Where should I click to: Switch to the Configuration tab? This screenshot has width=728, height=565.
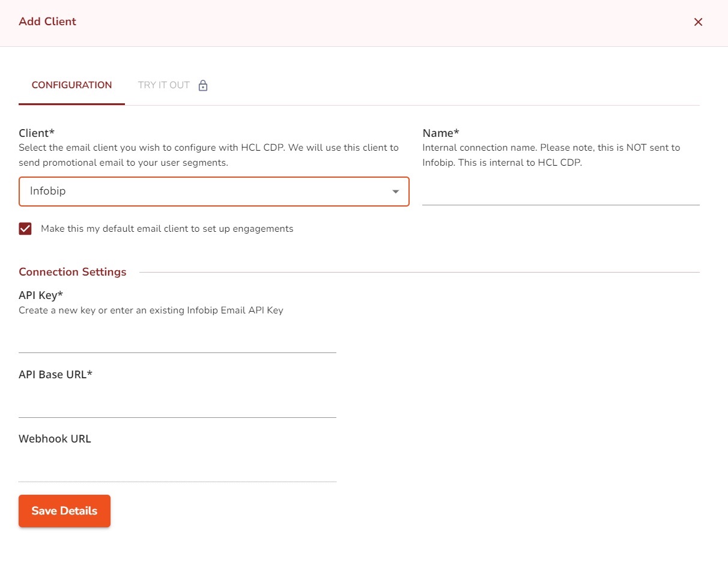click(71, 85)
